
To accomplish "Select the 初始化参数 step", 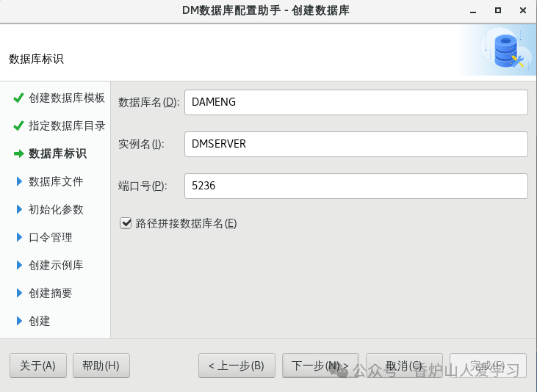I will (56, 209).
